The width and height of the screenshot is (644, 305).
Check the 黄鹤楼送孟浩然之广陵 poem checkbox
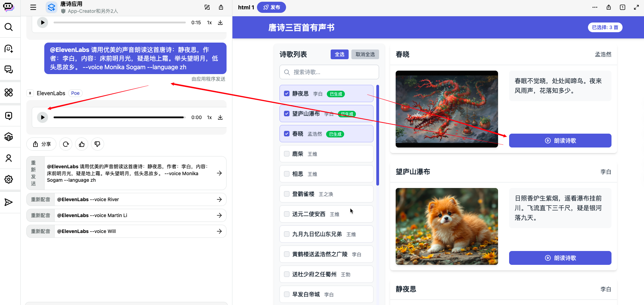click(287, 254)
